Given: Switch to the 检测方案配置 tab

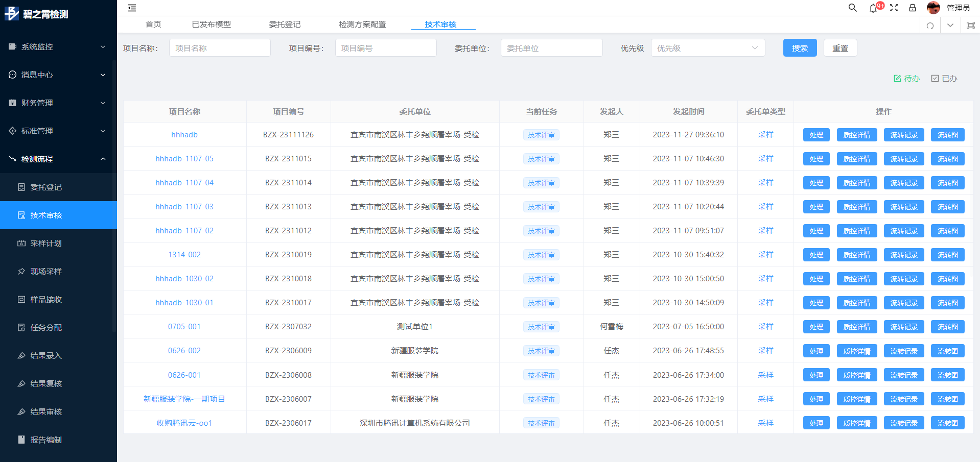Looking at the screenshot, I should click(362, 25).
